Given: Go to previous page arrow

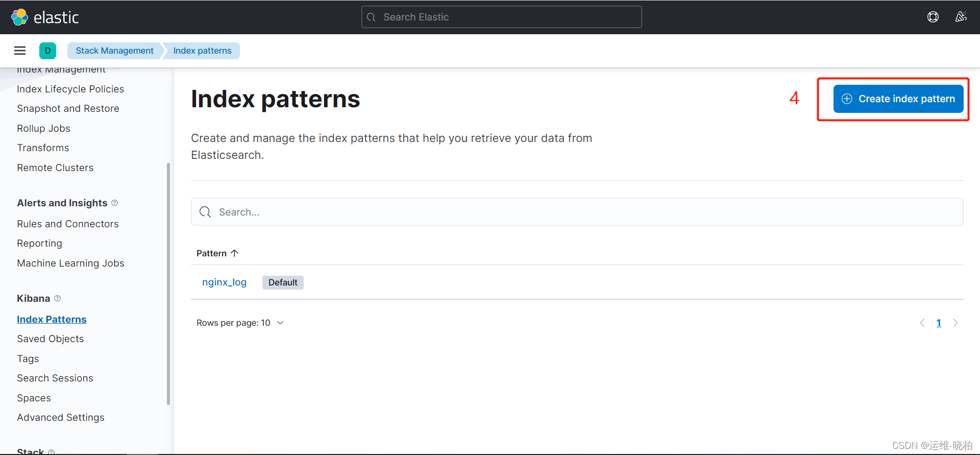Looking at the screenshot, I should [x=922, y=323].
